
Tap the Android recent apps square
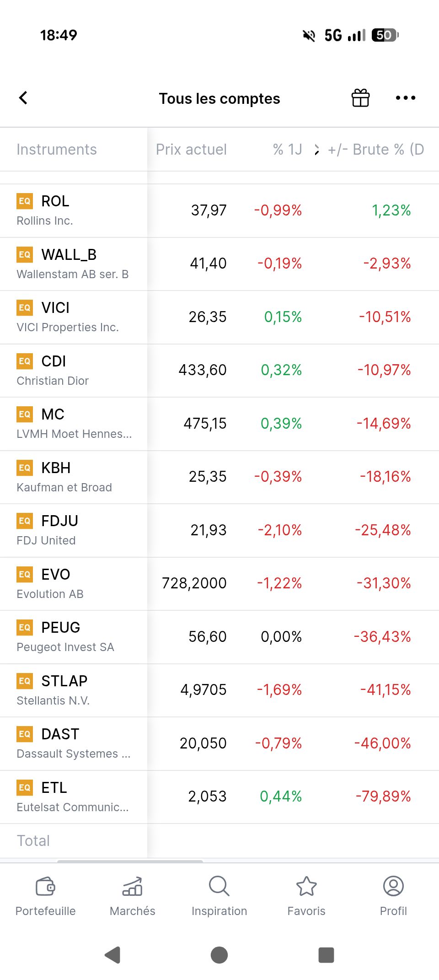coord(326,955)
